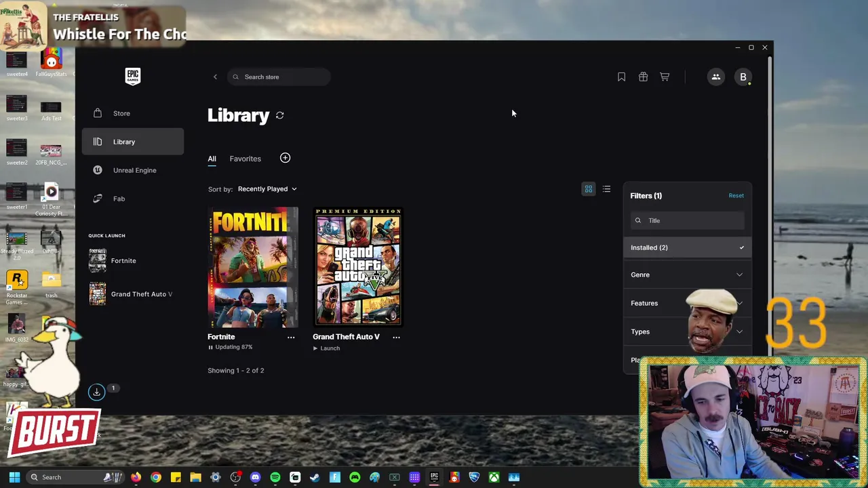Open the friends list icon
Image resolution: width=868 pixels, height=488 pixels.
coord(715,77)
